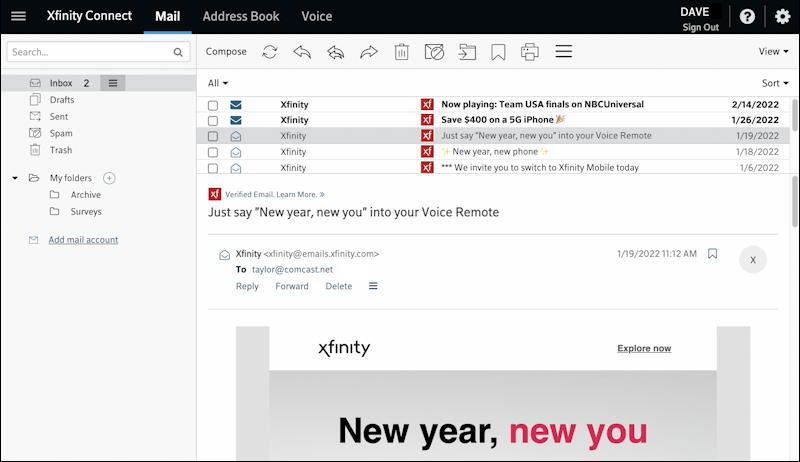Print the email with the printer icon
The height and width of the screenshot is (462, 800).
point(530,52)
